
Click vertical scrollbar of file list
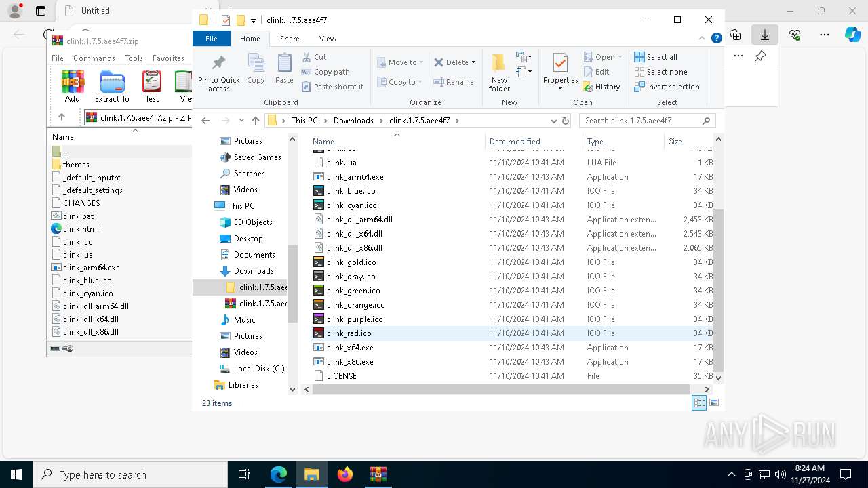[x=718, y=290]
